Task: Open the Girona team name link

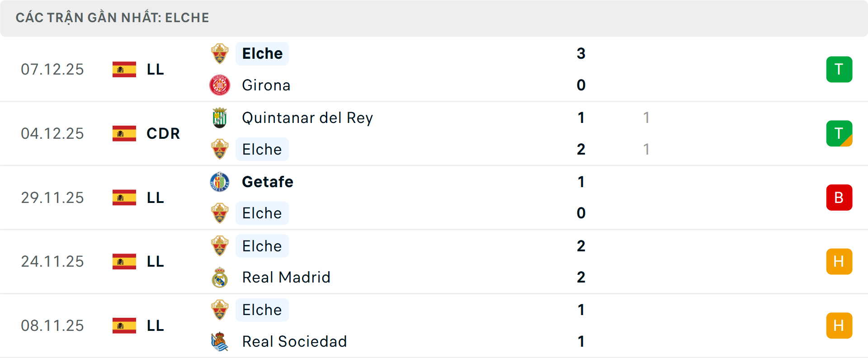Action: coord(266,85)
